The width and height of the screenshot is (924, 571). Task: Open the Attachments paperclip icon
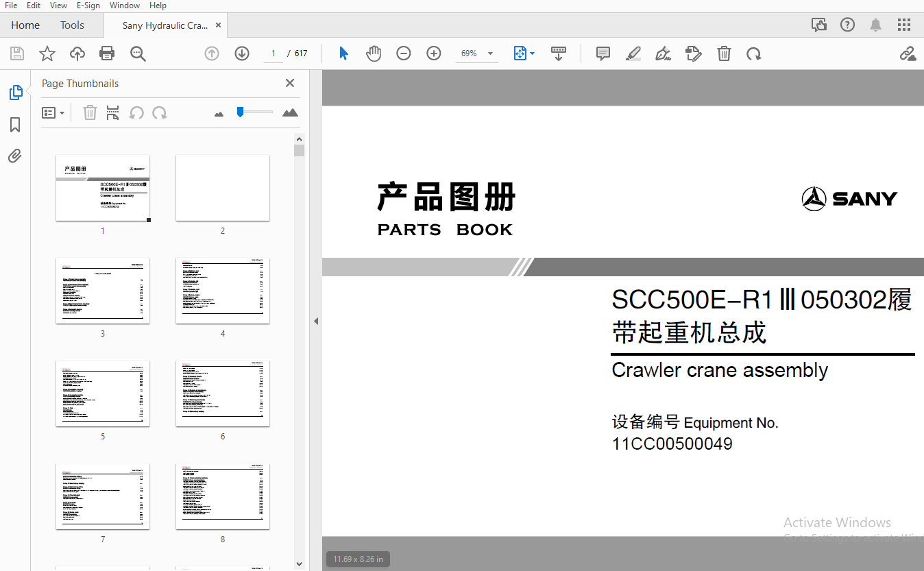point(15,156)
